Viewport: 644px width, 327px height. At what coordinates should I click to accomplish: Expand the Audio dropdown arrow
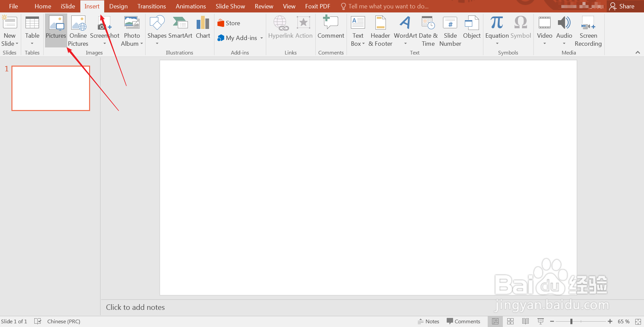pyautogui.click(x=564, y=44)
